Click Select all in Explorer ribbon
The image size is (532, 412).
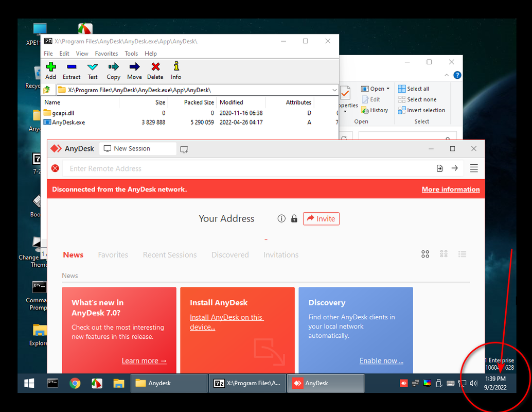414,89
